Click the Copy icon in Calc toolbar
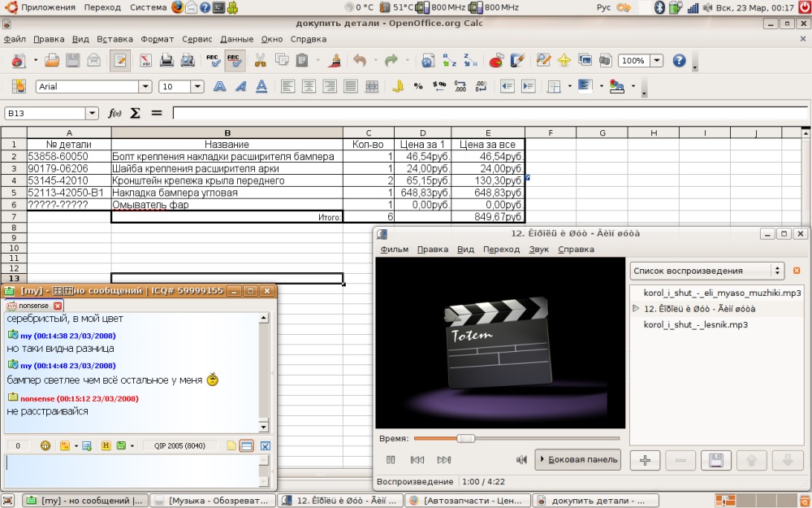Image resolution: width=812 pixels, height=508 pixels. (x=282, y=61)
